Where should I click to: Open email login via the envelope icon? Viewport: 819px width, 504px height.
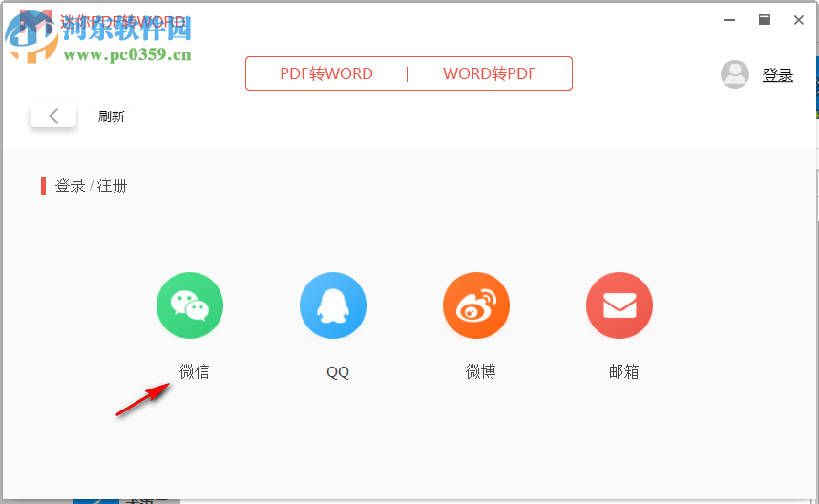(619, 305)
